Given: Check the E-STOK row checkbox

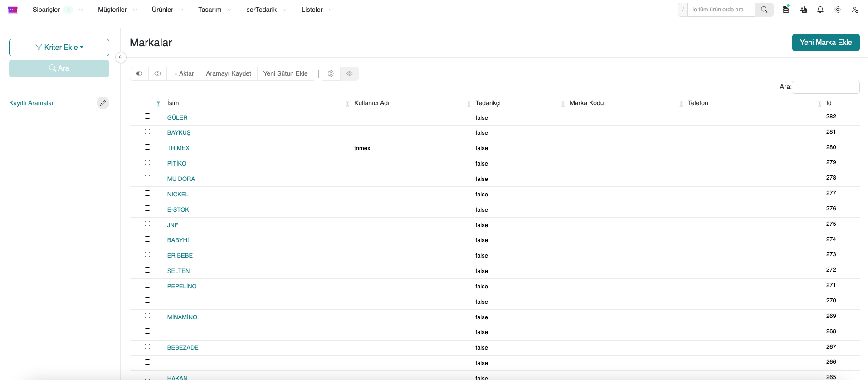Looking at the screenshot, I should pos(147,208).
